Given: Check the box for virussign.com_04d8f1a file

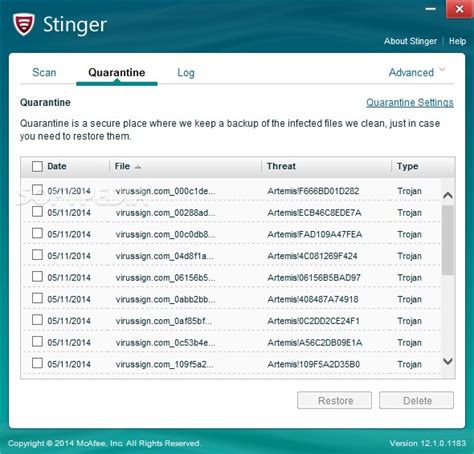Looking at the screenshot, I should (37, 255).
